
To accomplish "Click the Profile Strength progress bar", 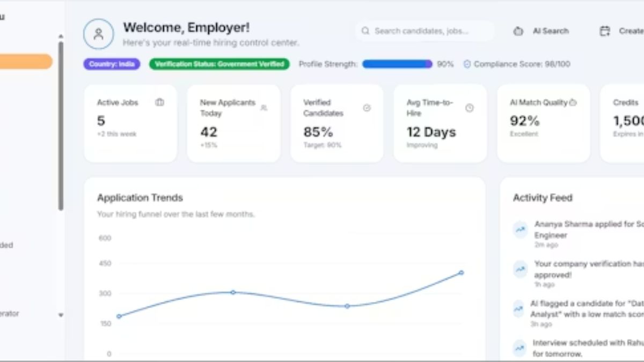I will [396, 64].
